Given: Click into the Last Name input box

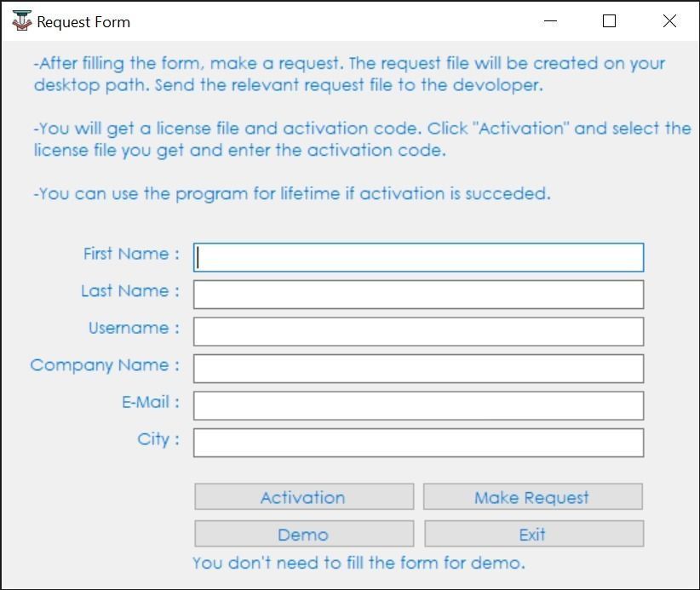Looking at the screenshot, I should click(418, 295).
